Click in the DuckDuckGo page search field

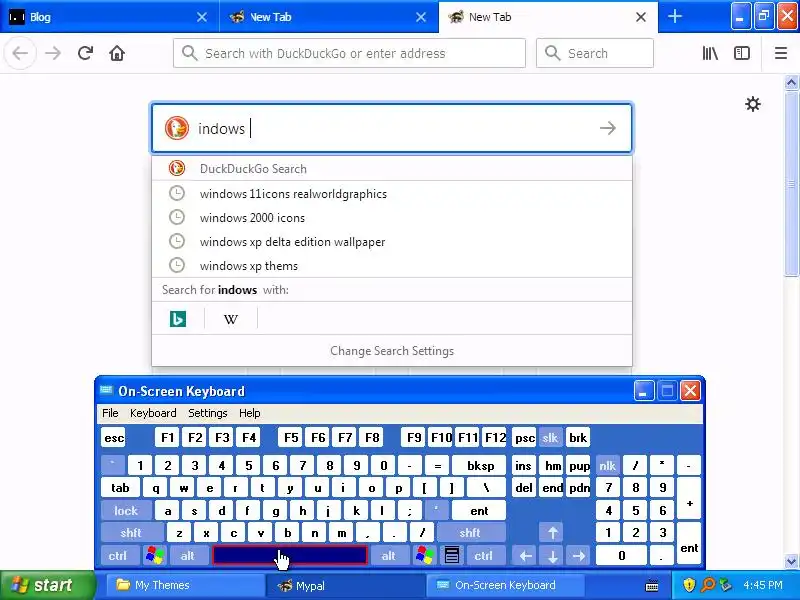tap(392, 128)
